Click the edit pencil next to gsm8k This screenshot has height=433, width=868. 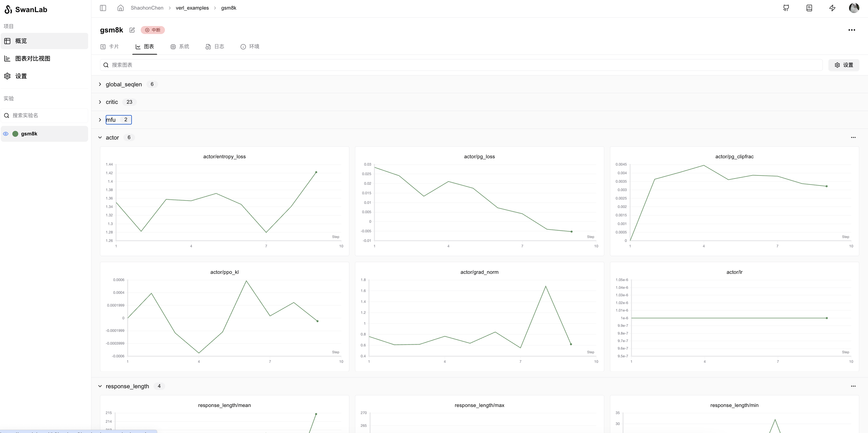click(132, 30)
